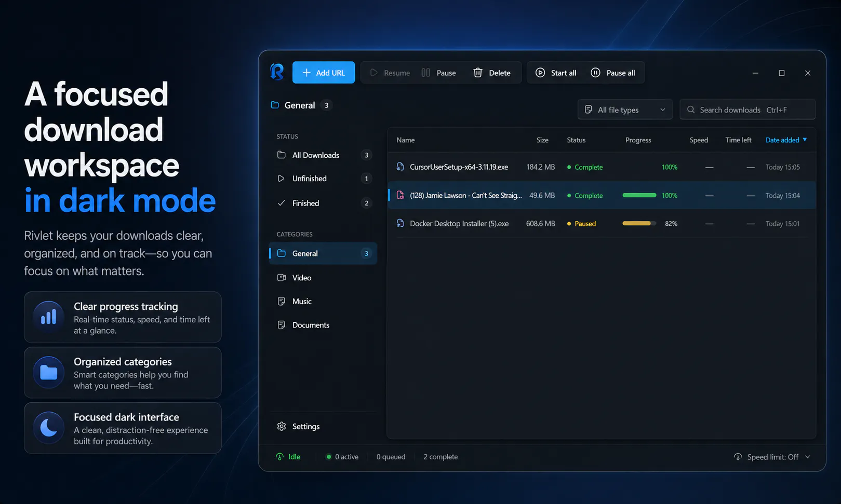Click the Rivlet logo icon
The width and height of the screenshot is (841, 504).
point(277,72)
